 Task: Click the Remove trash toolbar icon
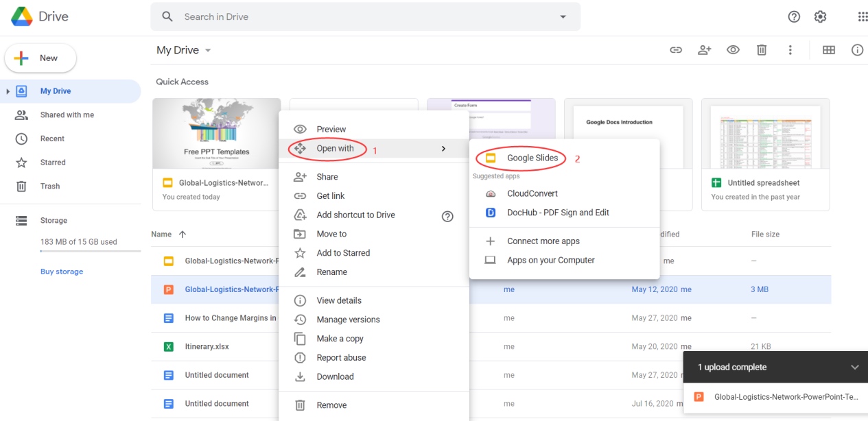pos(762,50)
